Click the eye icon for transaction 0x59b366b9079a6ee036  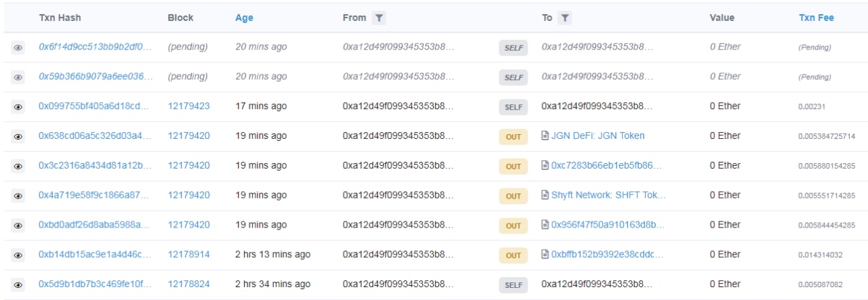tap(18, 78)
